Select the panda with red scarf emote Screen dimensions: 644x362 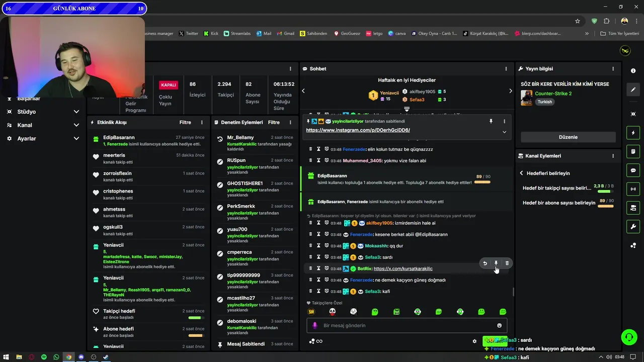332,312
